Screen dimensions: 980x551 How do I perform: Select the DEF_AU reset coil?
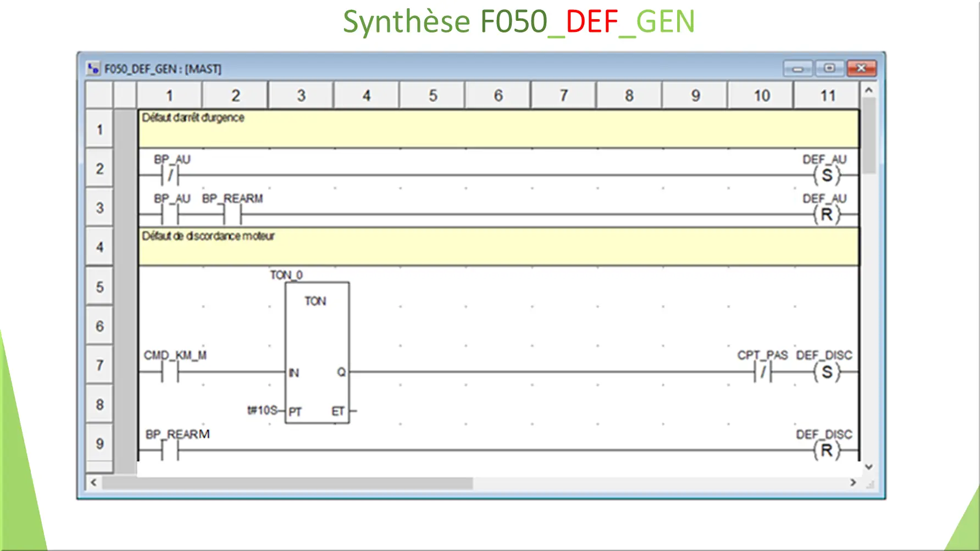coord(827,215)
